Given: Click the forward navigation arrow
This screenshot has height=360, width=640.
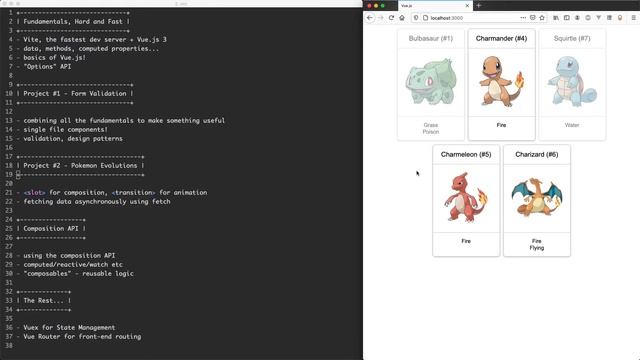Looking at the screenshot, I should 381,18.
